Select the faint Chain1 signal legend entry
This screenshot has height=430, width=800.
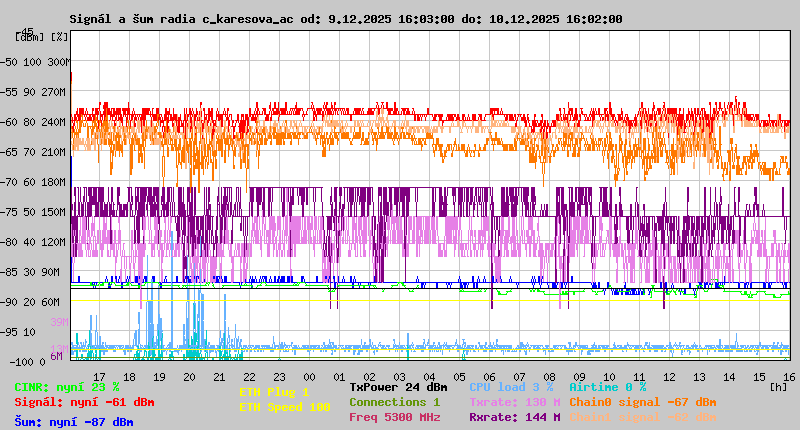click(642, 417)
